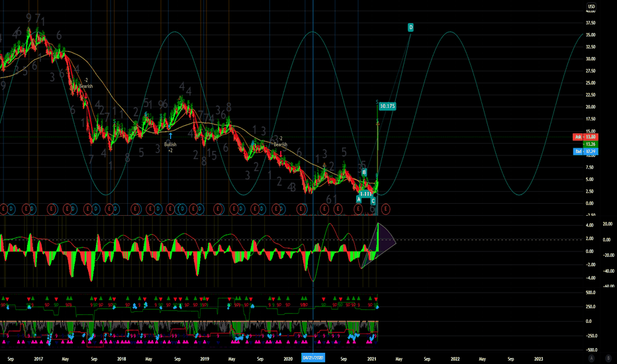Click the -250.0 indicator axis value
The width and height of the screenshot is (617, 364).
click(591, 336)
